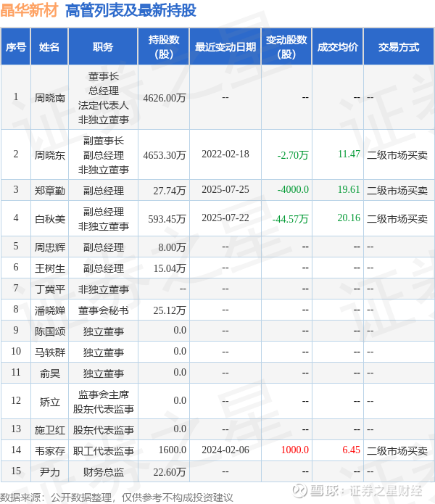This screenshot has height=504, width=435.
Task: Click the 晶华新材 company name in title
Action: click(x=29, y=10)
